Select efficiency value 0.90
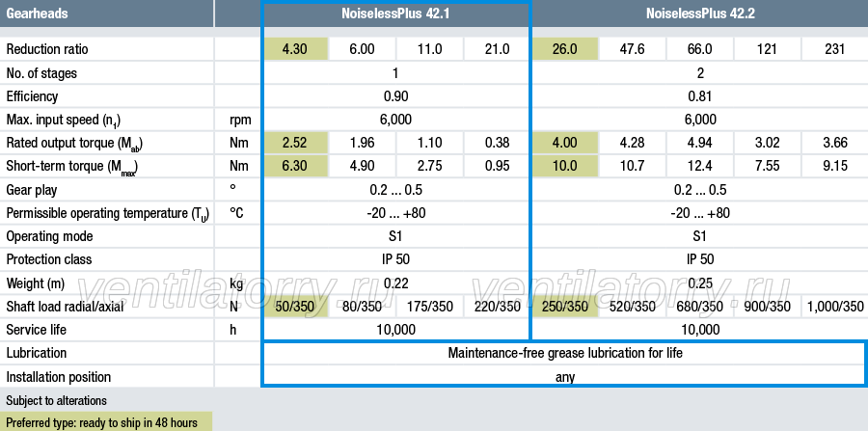Viewport: 868px width, 431px height. [395, 96]
